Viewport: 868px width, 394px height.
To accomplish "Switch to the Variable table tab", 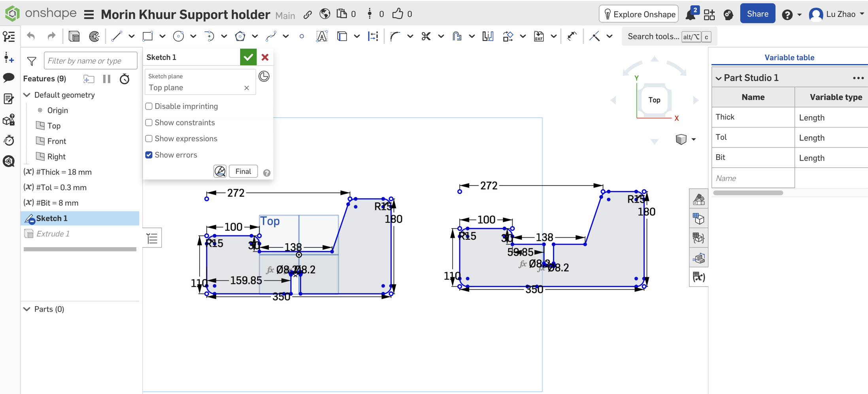I will pos(789,57).
